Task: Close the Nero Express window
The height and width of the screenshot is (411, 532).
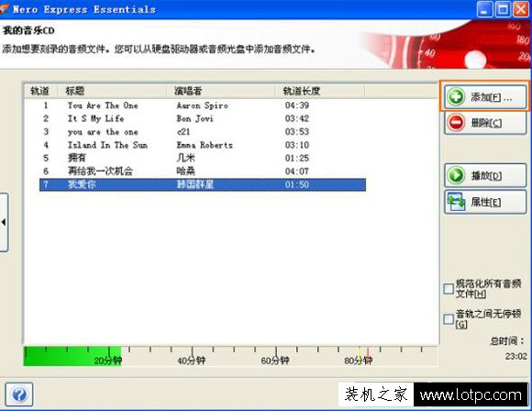Action: click(x=521, y=9)
